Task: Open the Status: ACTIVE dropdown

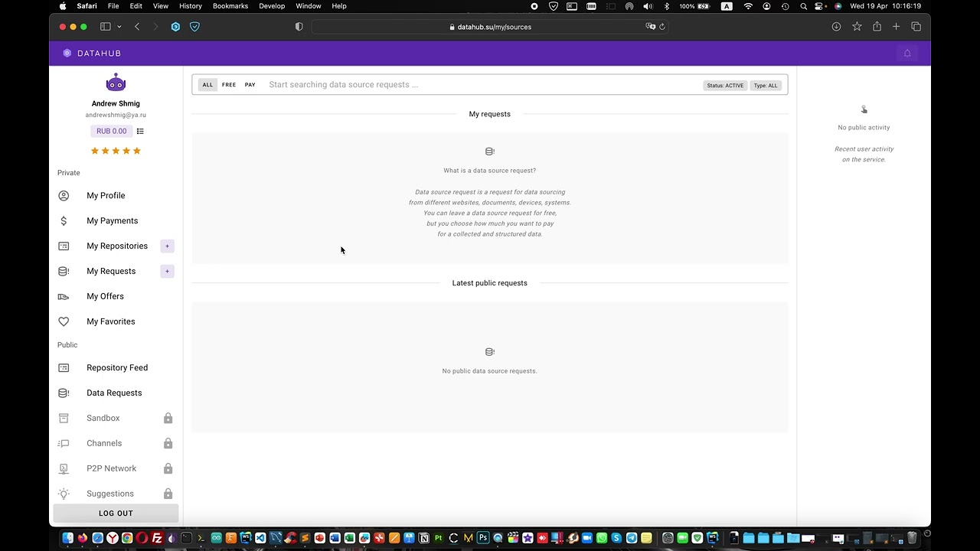Action: coord(725,85)
